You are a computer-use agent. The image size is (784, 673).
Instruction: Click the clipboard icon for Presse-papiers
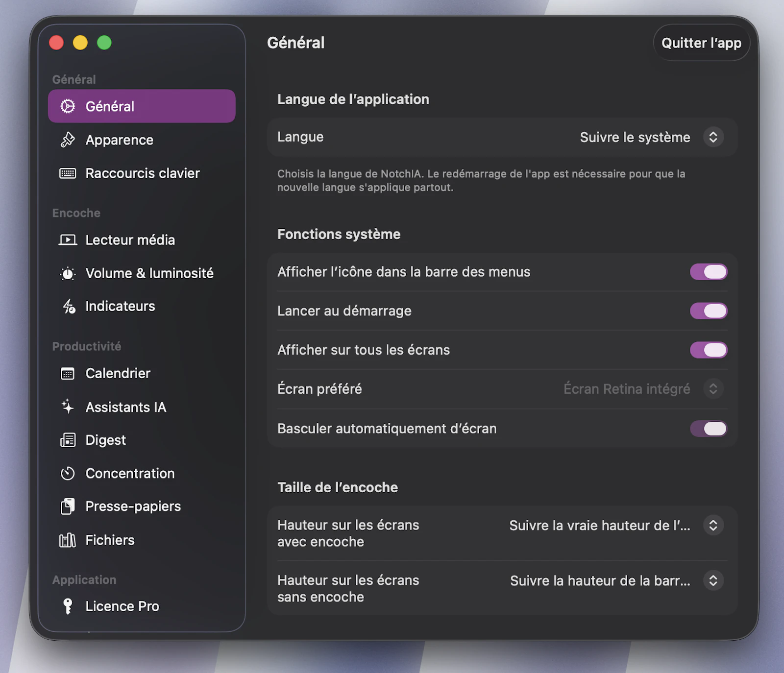coord(68,506)
